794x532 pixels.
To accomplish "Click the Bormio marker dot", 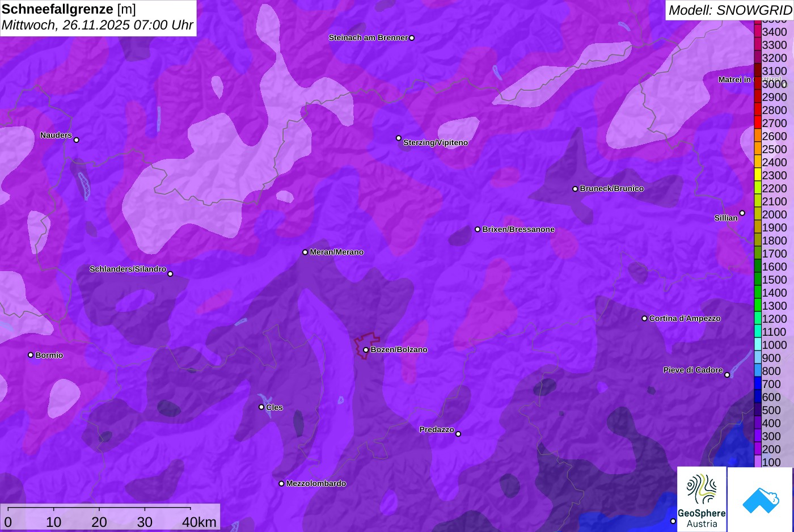I will click(x=31, y=355).
